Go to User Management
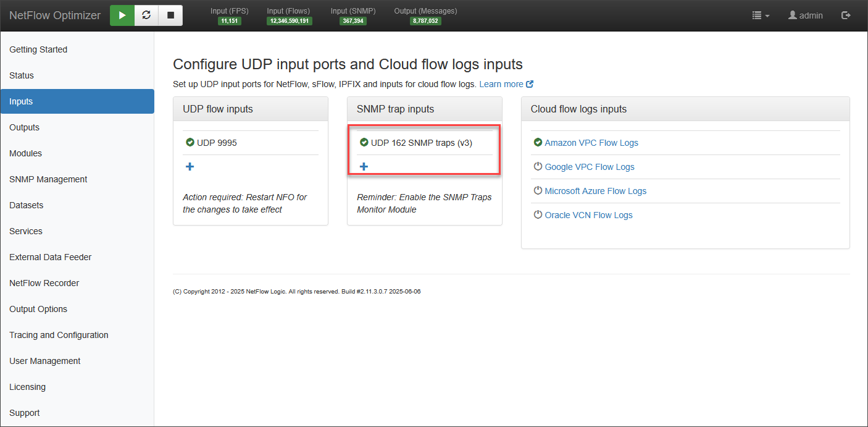This screenshot has width=868, height=427. (x=77, y=361)
